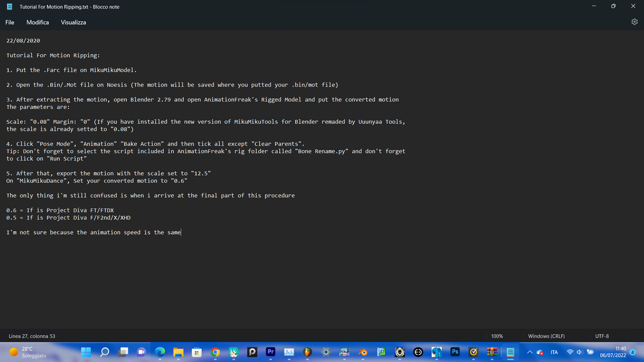
Task: Click line '1. Put the .Farc file on MikuMikuModel.'
Action: click(71, 70)
